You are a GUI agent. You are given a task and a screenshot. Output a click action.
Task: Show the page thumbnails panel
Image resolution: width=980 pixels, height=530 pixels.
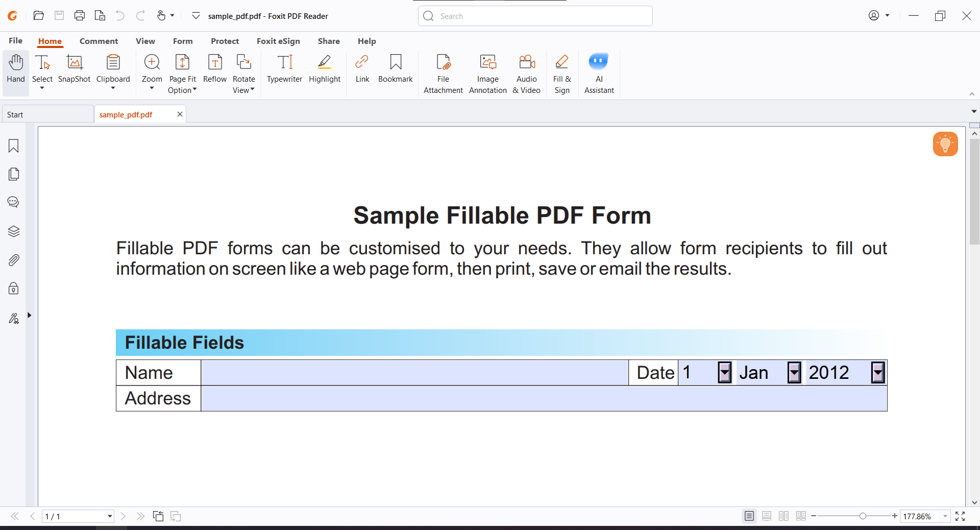point(13,174)
